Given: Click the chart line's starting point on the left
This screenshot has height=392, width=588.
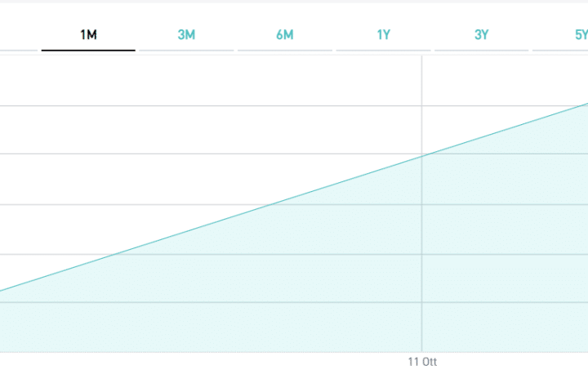Looking at the screenshot, I should 2,290.
